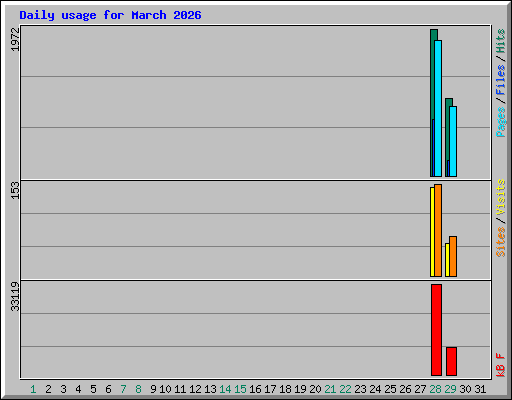Image resolution: width=512 pixels, height=400 pixels.
Task: Click day 17 on the x-axis
Action: point(270,389)
